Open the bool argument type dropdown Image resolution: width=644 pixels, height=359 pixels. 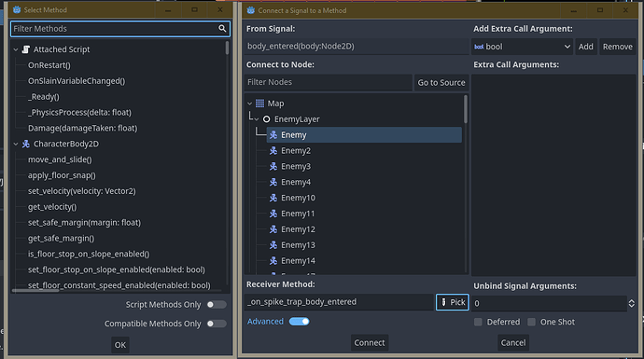(x=522, y=47)
